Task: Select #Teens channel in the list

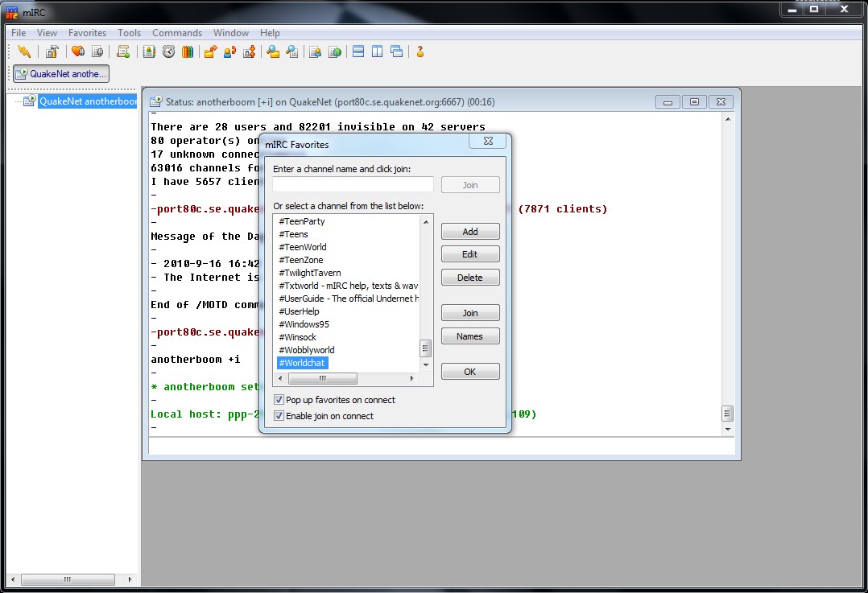Action: (293, 234)
